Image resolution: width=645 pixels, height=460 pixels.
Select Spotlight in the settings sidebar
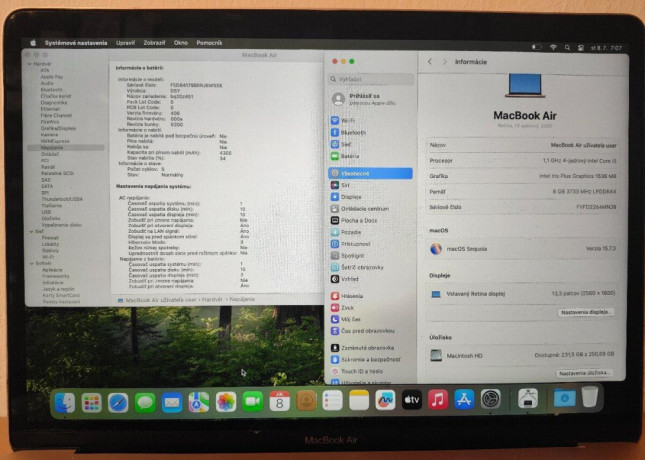pos(348,256)
